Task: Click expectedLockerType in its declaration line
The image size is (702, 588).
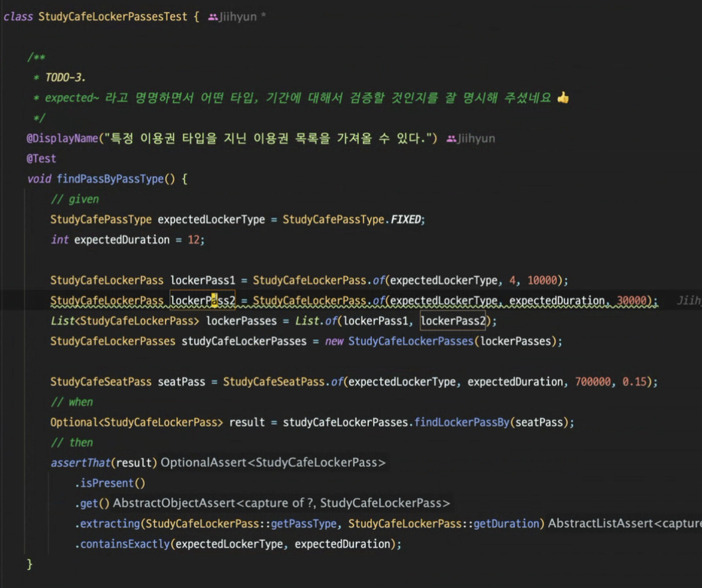Action: click(x=211, y=219)
